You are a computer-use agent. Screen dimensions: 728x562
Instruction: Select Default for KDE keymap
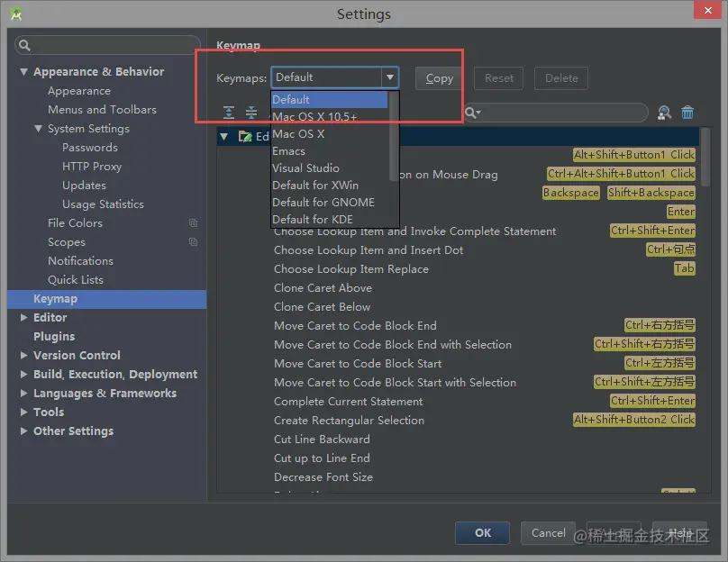click(330, 219)
